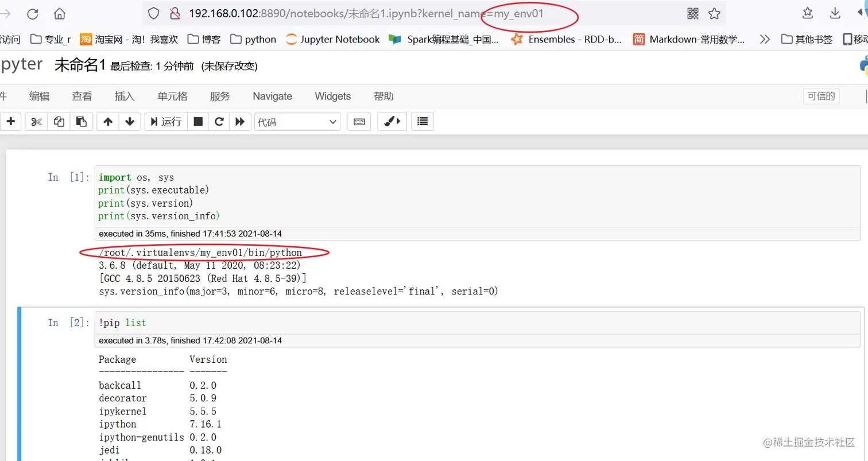Image resolution: width=868 pixels, height=461 pixels.
Task: Open the 博客 bookmark folder
Action: coord(204,39)
